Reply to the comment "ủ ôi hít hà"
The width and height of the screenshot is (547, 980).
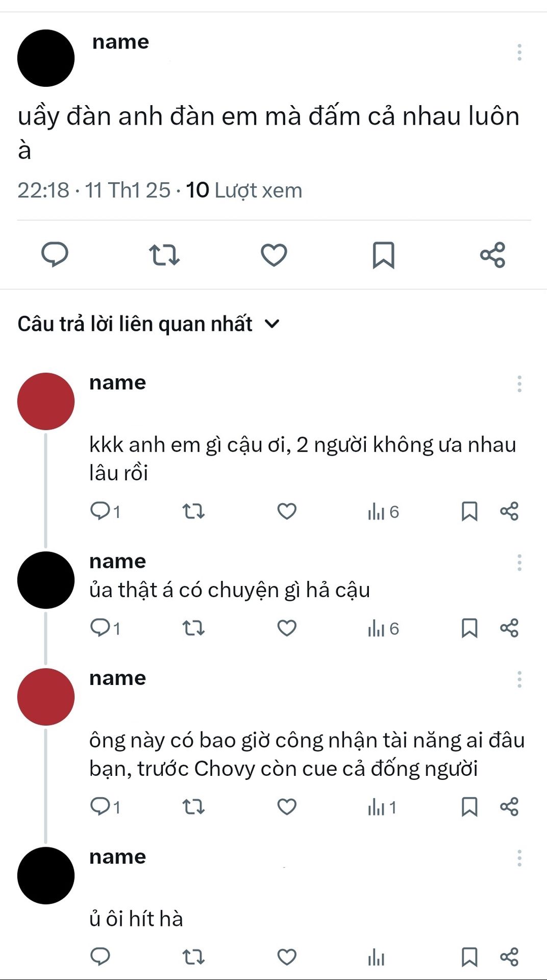point(100,957)
